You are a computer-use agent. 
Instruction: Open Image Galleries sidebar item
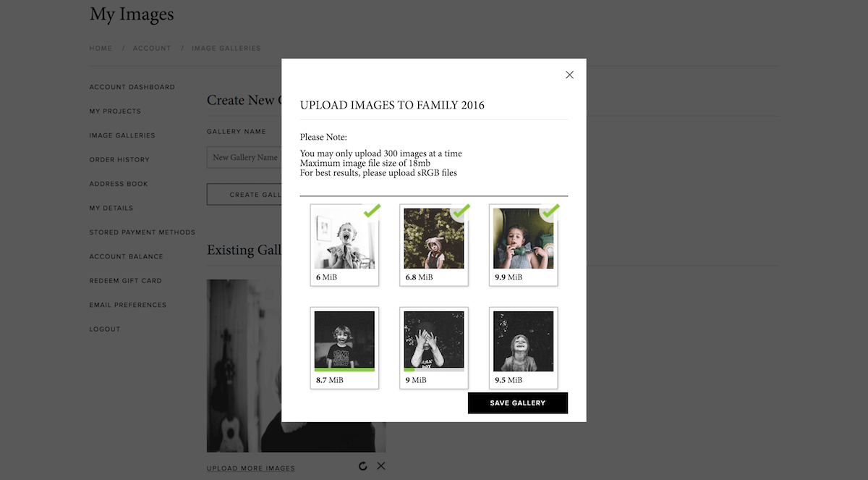click(x=122, y=135)
